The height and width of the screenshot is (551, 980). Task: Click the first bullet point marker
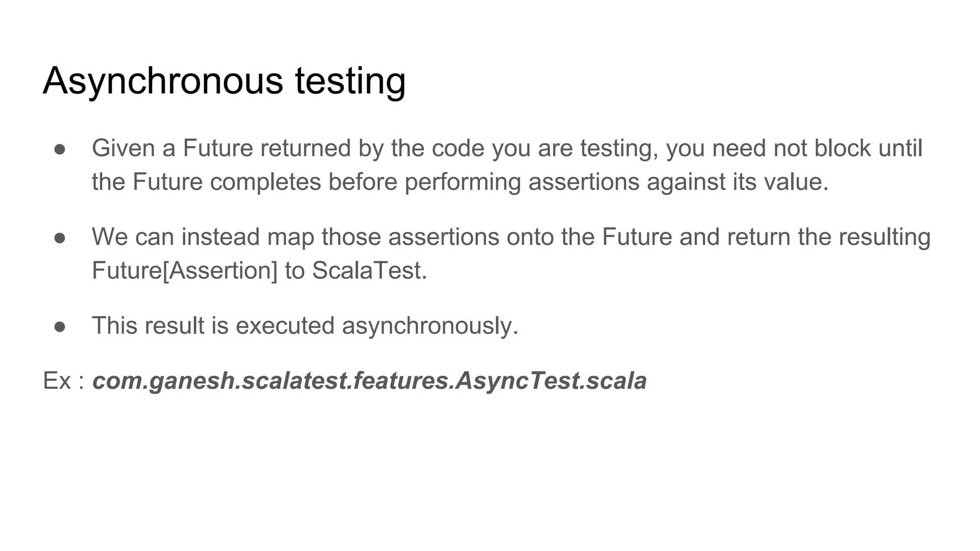[x=60, y=149]
